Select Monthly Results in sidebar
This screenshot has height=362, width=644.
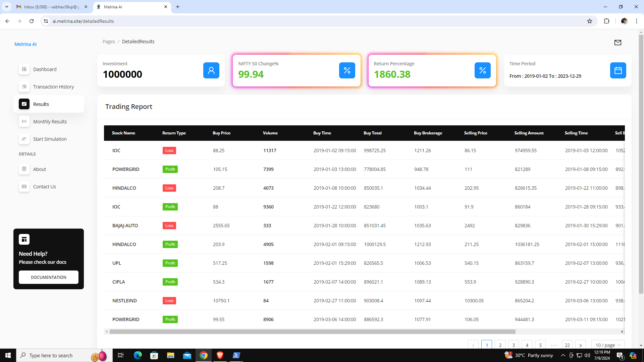50,122
